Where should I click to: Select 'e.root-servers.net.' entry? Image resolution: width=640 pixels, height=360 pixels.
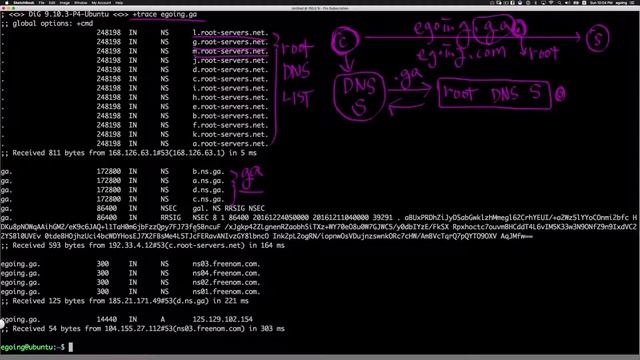pyautogui.click(x=230, y=107)
